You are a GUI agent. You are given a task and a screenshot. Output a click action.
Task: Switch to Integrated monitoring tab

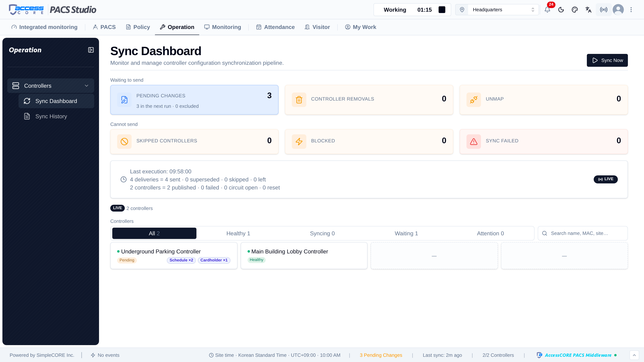44,27
